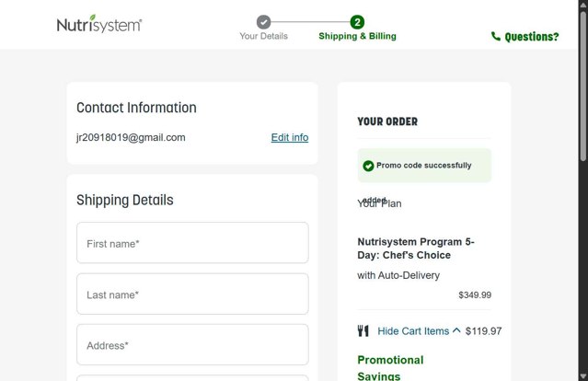This screenshot has width=588, height=381.
Task: Click the scrollbar up arrow
Action: pos(583,5)
